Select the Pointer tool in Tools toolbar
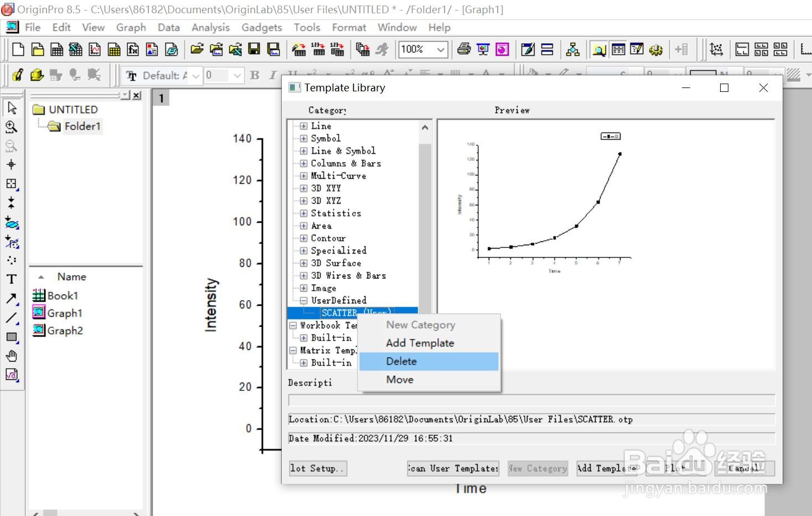 point(12,108)
